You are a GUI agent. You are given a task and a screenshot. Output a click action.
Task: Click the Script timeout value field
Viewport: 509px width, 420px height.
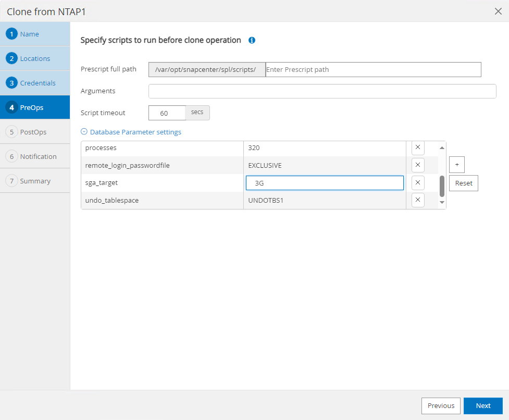pyautogui.click(x=167, y=113)
